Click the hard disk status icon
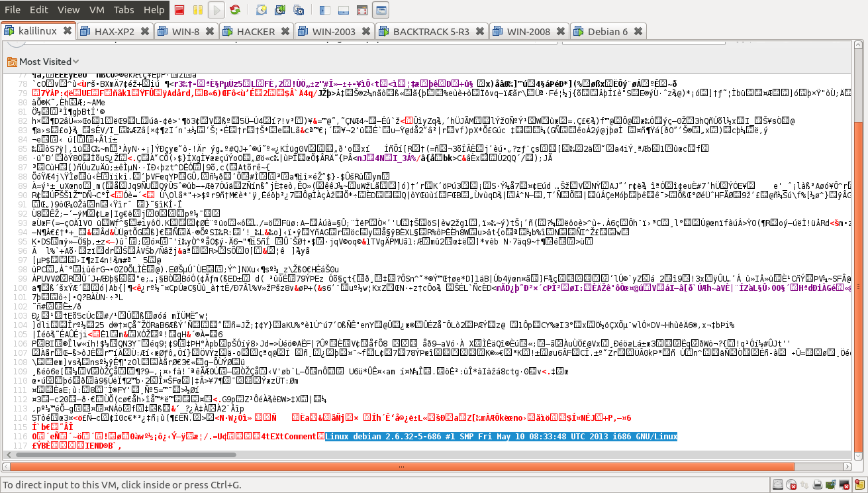This screenshot has height=493, width=868. pyautogui.click(x=777, y=485)
